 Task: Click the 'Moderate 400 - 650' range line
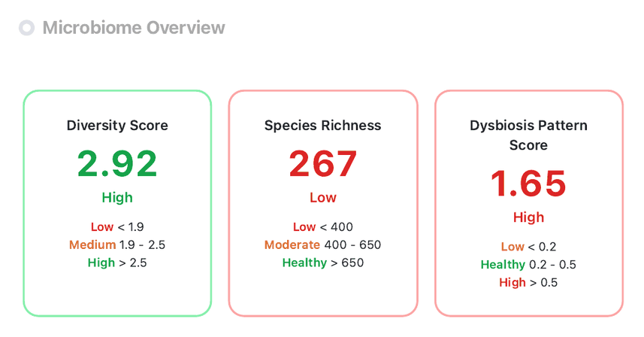(323, 245)
